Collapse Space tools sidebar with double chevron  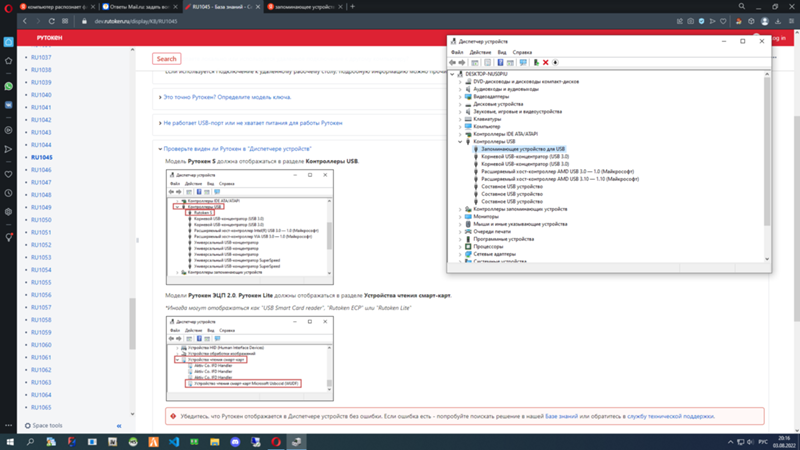tap(119, 426)
